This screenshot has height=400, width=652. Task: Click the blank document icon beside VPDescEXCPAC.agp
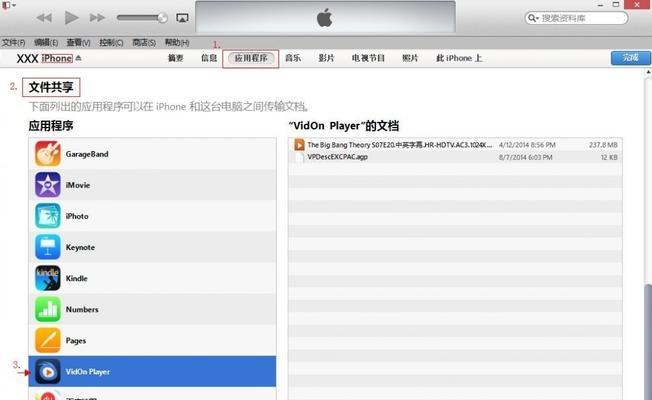[299, 157]
